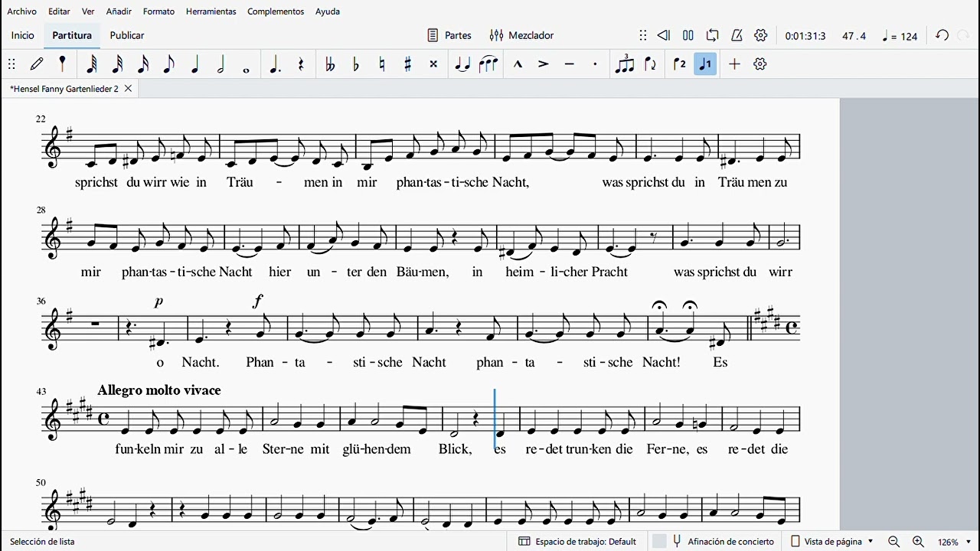Click the playback time 0:01:31:3 field

pos(805,36)
